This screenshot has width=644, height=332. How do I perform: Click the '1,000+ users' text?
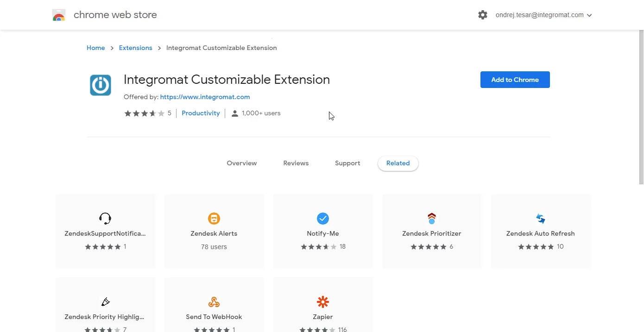[x=261, y=113]
